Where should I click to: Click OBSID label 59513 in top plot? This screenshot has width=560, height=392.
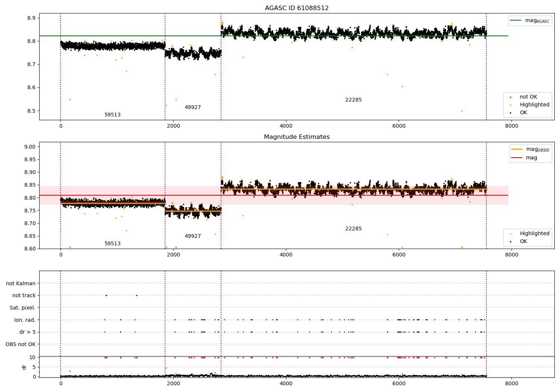pos(112,115)
